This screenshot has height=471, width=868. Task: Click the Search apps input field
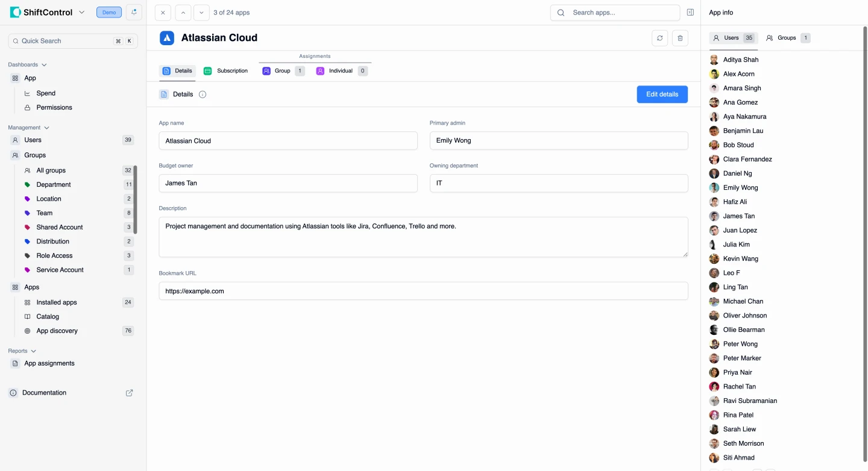coord(615,13)
